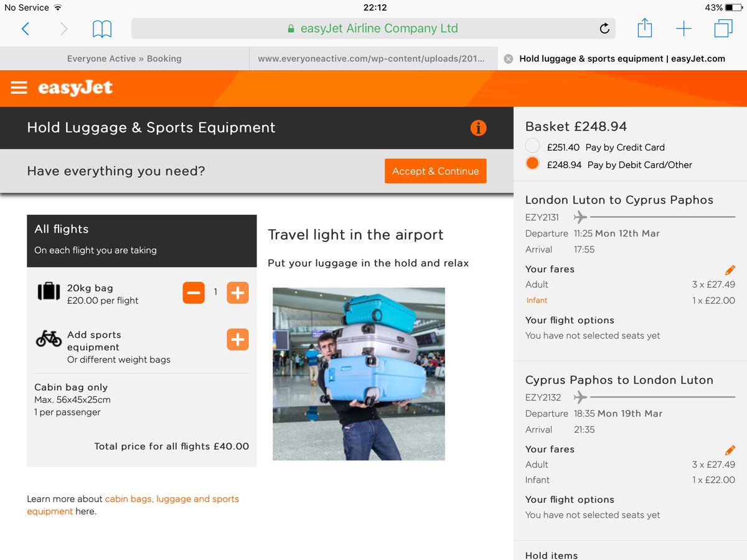Viewport: 747px width, 560px height.
Task: Click Accept & Continue button
Action: [x=436, y=171]
